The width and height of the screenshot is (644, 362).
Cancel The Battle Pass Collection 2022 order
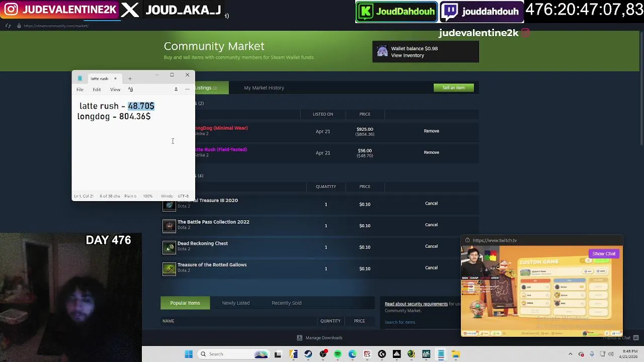pos(431,225)
